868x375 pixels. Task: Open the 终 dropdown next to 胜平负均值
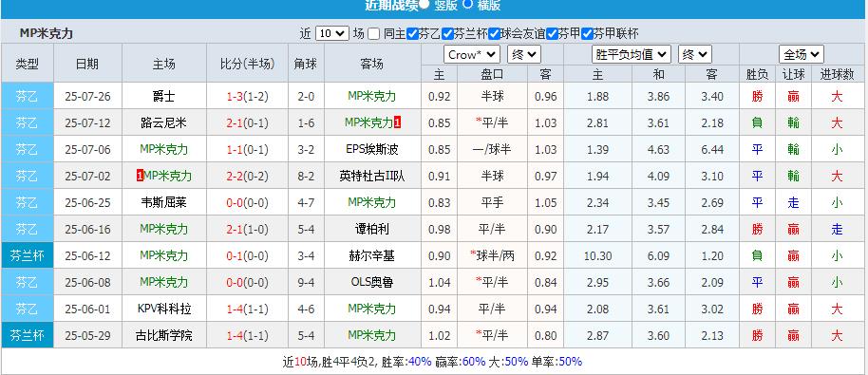695,55
